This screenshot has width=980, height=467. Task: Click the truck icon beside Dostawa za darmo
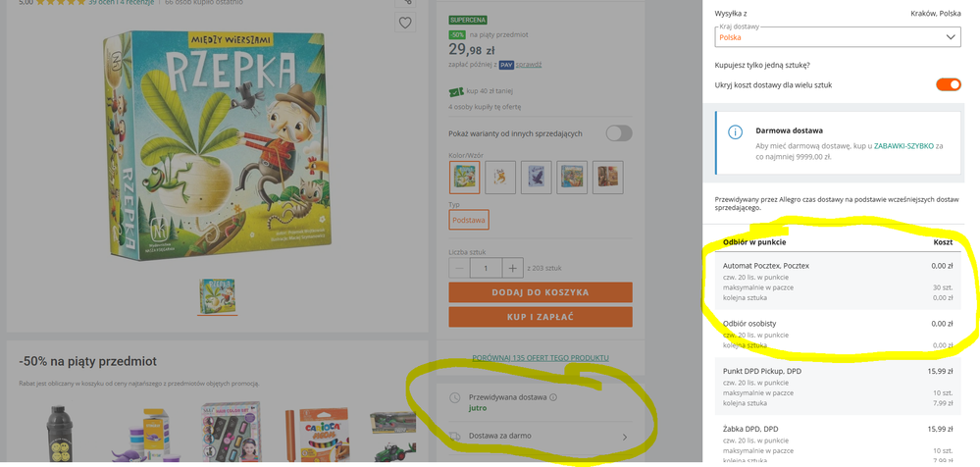click(x=455, y=436)
